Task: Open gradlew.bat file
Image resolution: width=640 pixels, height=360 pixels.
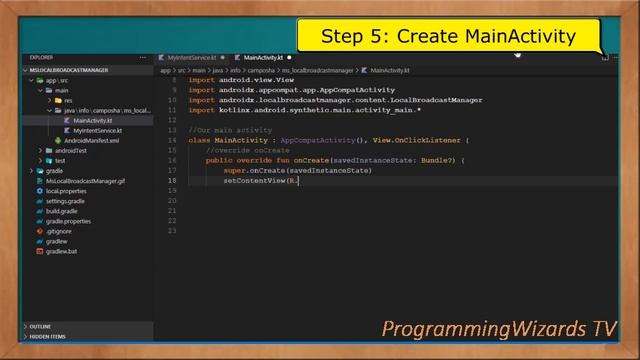Action: 61,251
